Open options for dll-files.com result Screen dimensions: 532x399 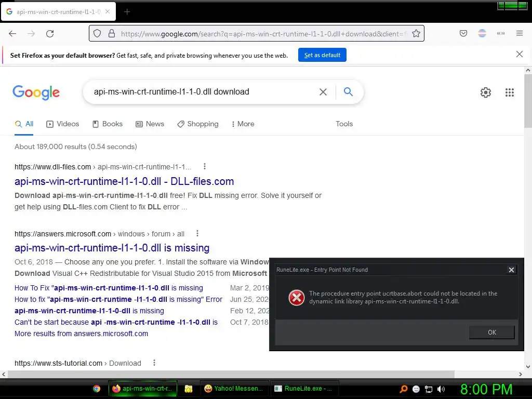click(x=204, y=167)
